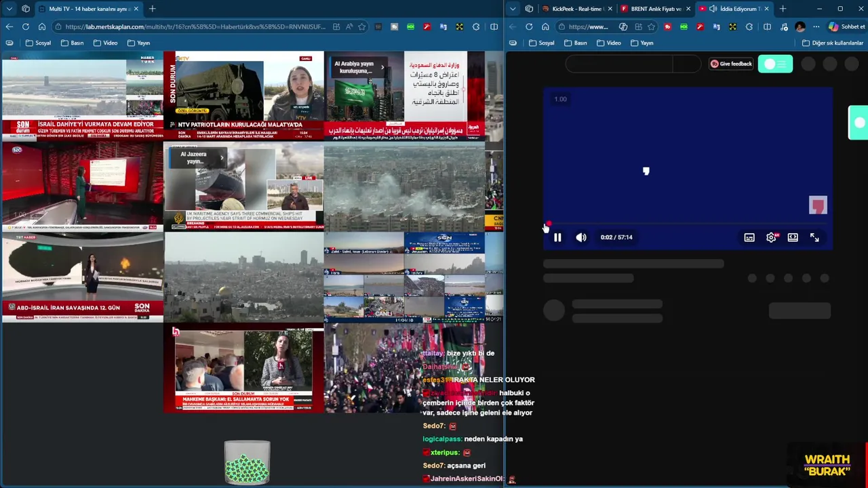Mute tab audio via speaker icon on İddia Ediyorum tab

coord(713,9)
